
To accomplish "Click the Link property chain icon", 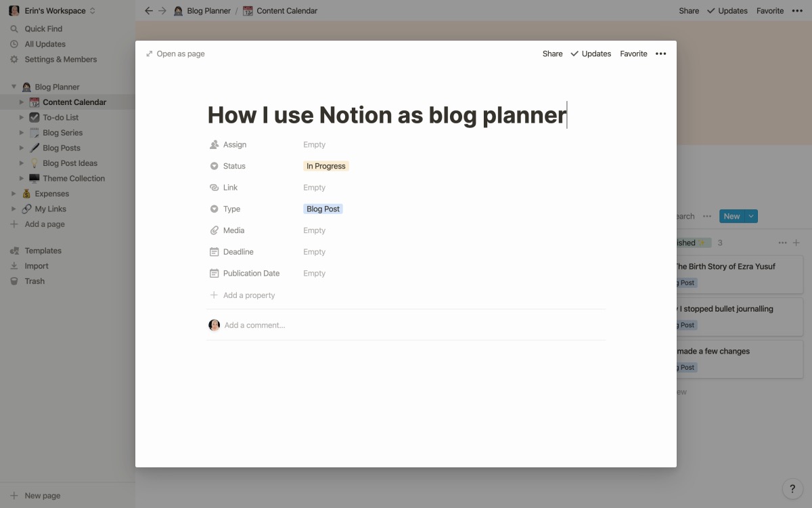I will tap(214, 188).
